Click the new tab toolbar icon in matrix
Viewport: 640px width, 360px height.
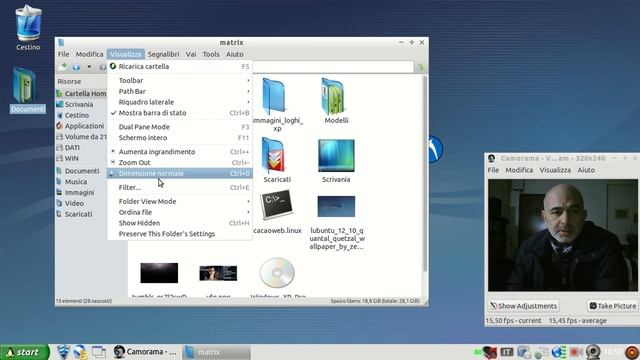63,67
